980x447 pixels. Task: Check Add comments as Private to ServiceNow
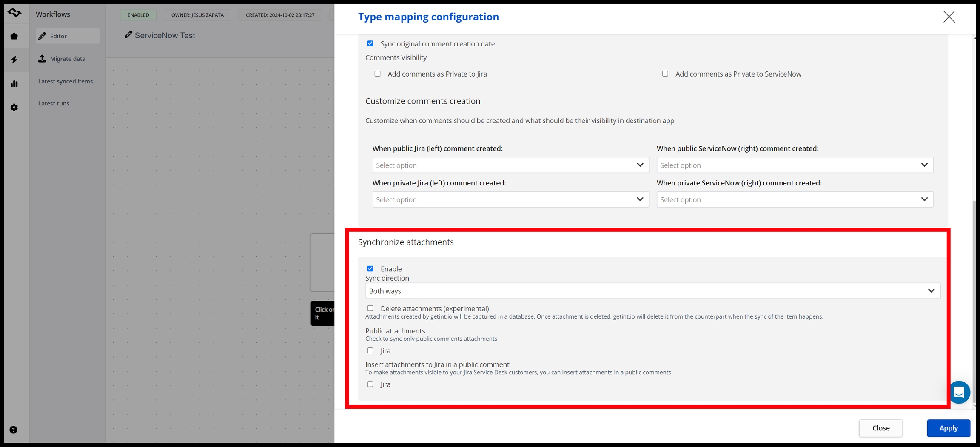(665, 74)
